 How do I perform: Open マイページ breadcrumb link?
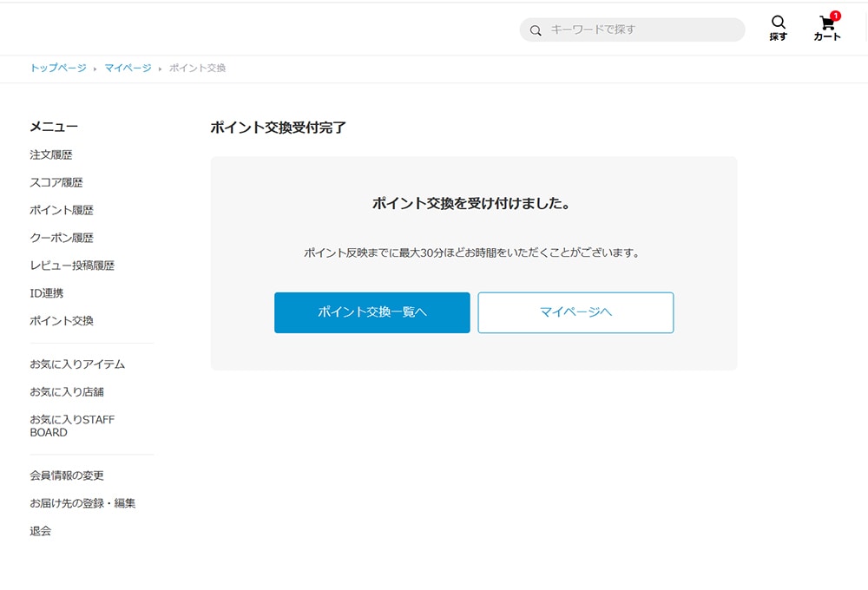(128, 68)
